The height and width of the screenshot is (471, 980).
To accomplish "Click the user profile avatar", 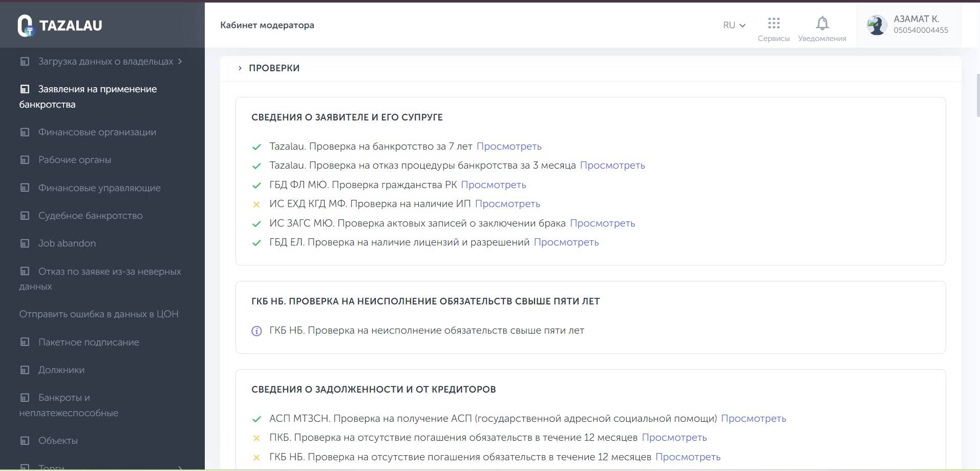I will click(877, 25).
